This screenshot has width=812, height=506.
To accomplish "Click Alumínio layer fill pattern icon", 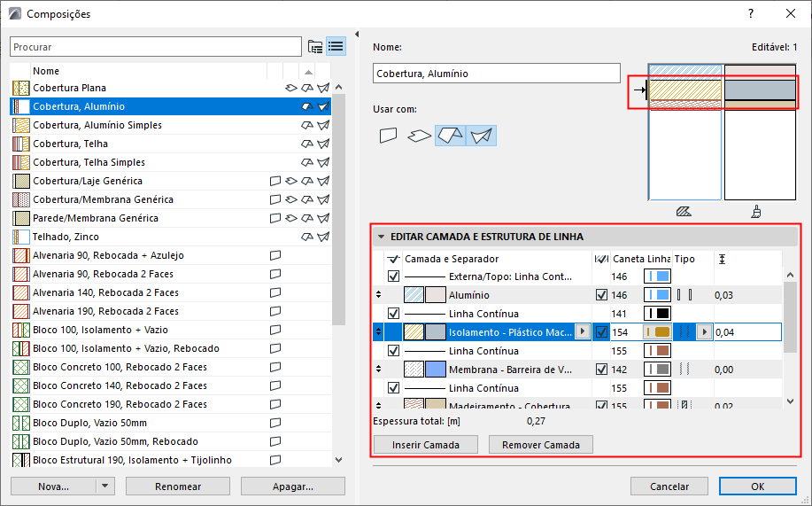I will pos(414,295).
